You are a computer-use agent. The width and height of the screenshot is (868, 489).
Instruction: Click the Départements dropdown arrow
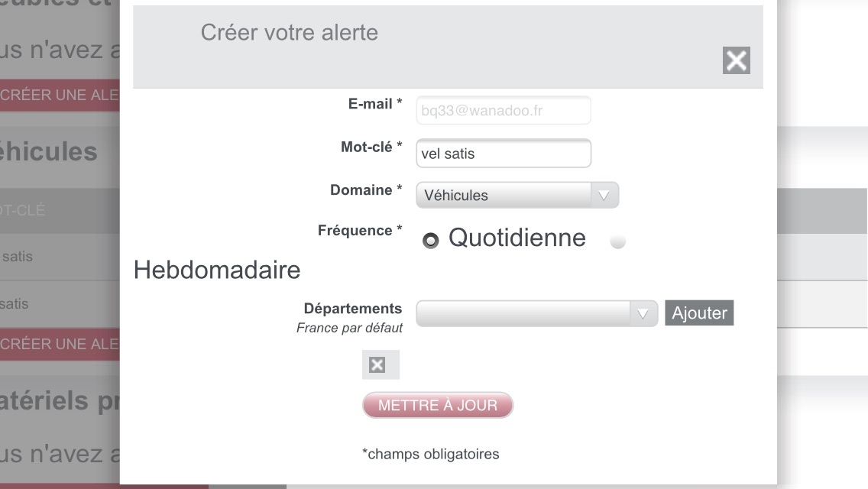click(x=643, y=313)
